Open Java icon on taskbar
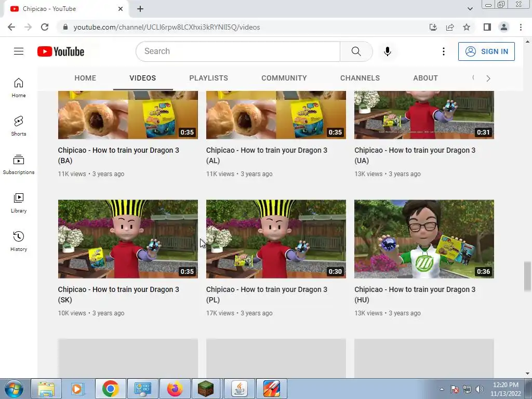This screenshot has height=399, width=532. [x=240, y=389]
